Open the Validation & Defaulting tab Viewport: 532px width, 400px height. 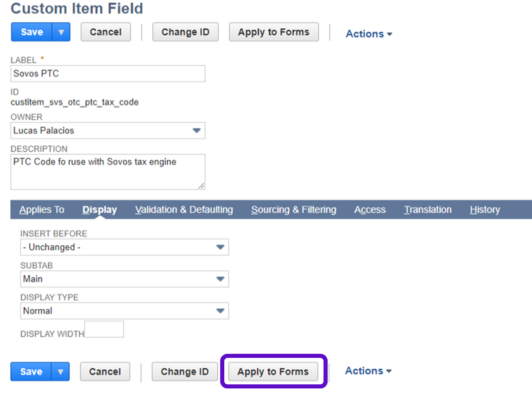(x=184, y=210)
